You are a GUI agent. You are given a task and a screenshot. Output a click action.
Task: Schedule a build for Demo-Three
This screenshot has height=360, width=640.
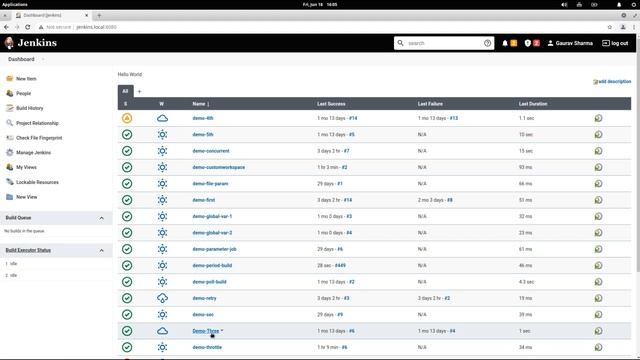(x=598, y=331)
